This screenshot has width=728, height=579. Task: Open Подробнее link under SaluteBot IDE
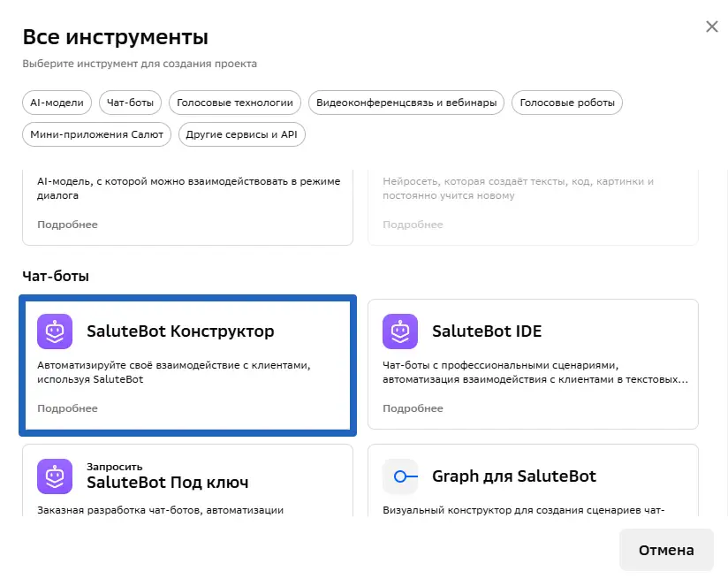click(x=413, y=408)
